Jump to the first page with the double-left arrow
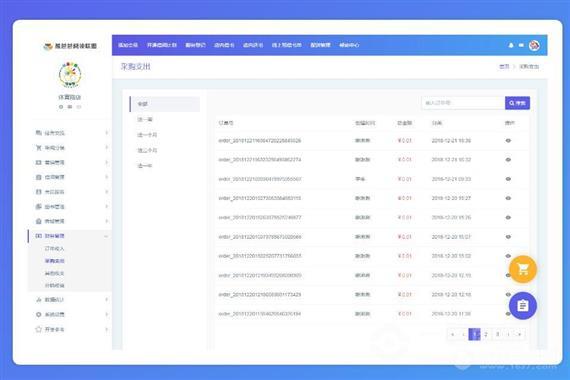This screenshot has width=570, height=380. (x=453, y=334)
